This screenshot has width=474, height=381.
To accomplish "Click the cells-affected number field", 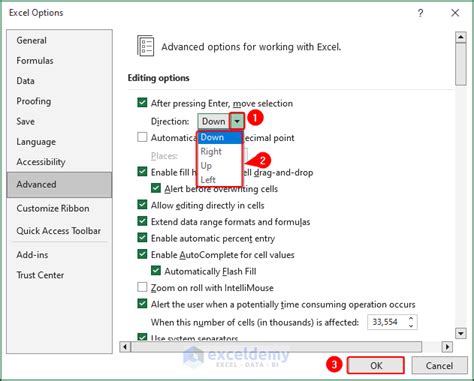I will (x=387, y=322).
